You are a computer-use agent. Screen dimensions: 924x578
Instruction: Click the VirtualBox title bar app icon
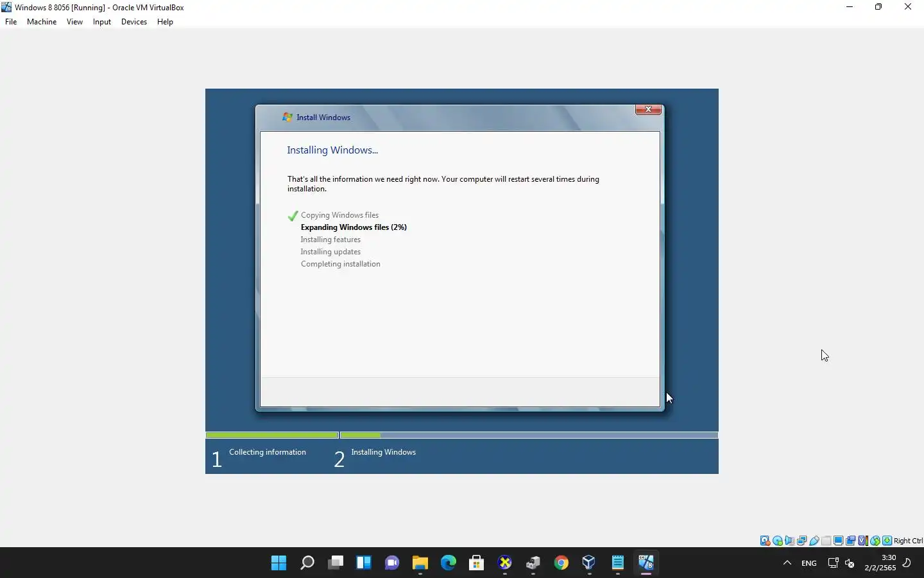[6, 7]
